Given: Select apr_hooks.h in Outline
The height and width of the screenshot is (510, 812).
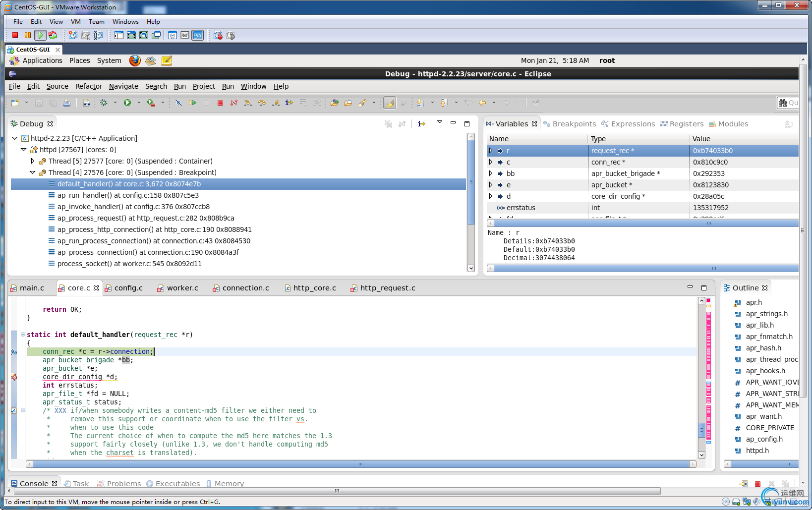Looking at the screenshot, I should (x=765, y=371).
